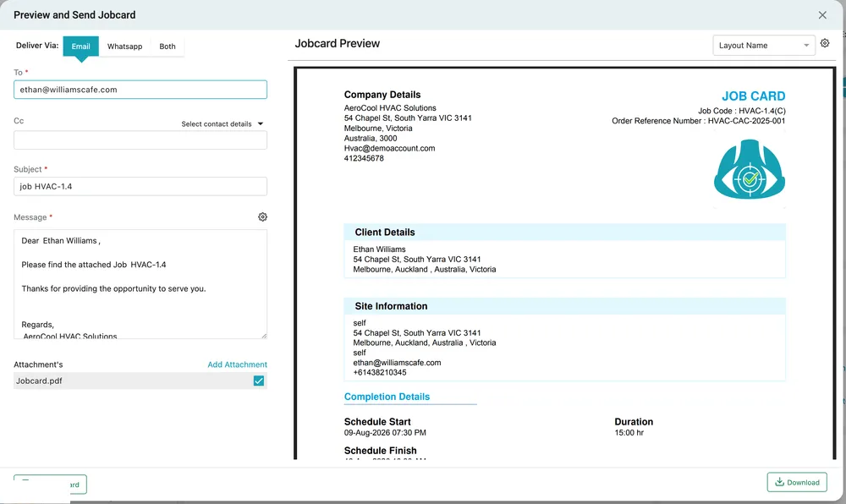Click Order Reference Number HVAC-CAC-2025-001 text
The image size is (846, 504).
pyautogui.click(x=698, y=121)
